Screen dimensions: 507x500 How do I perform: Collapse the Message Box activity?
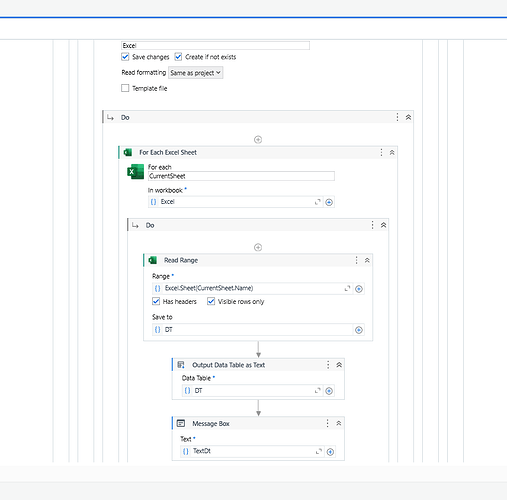pyautogui.click(x=339, y=423)
